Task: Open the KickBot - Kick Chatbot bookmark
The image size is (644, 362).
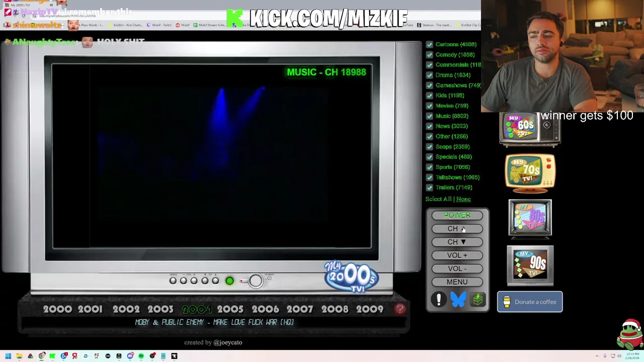Action: tap(125, 25)
